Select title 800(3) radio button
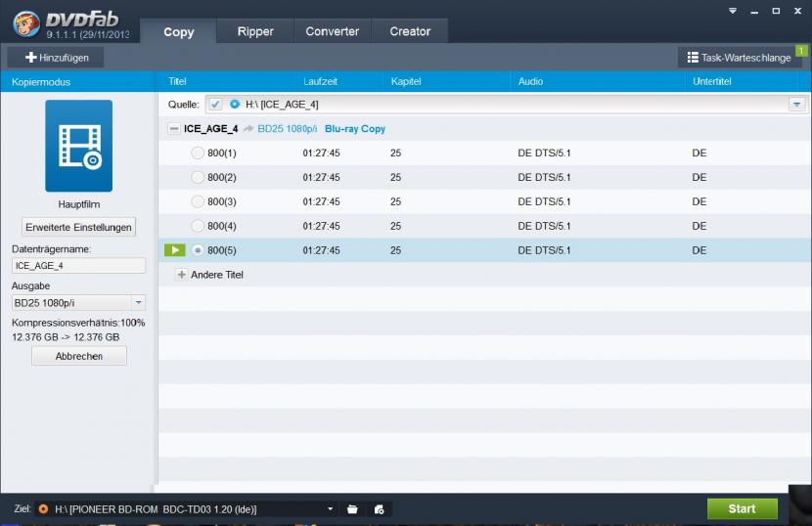This screenshot has height=526, width=812. tap(198, 201)
